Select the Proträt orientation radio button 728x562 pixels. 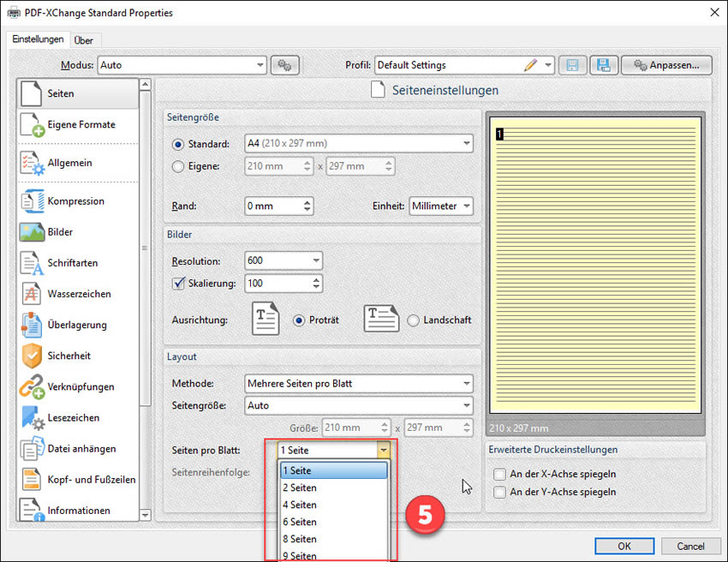click(x=299, y=320)
